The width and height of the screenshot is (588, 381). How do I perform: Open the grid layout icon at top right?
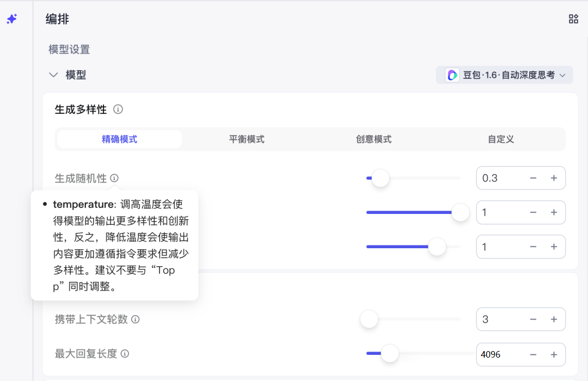(573, 19)
